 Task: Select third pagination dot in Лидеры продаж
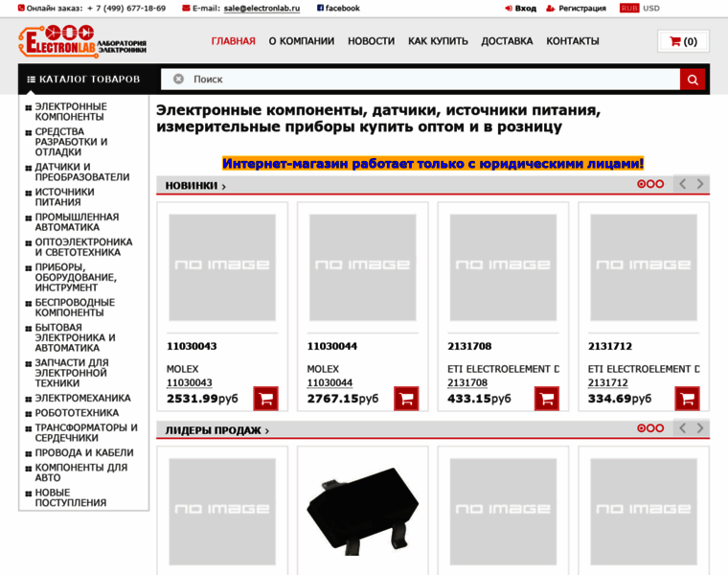point(659,428)
